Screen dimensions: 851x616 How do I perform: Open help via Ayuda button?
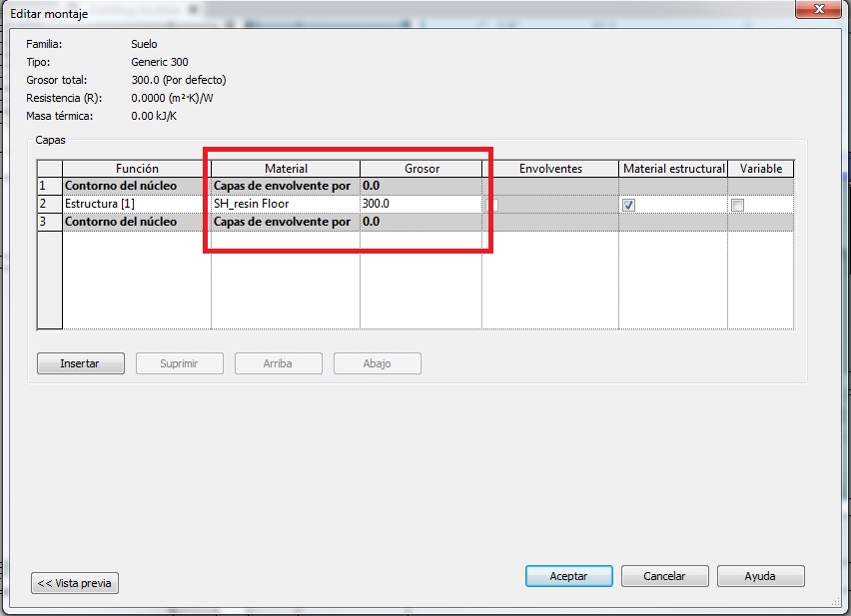pyautogui.click(x=760, y=576)
